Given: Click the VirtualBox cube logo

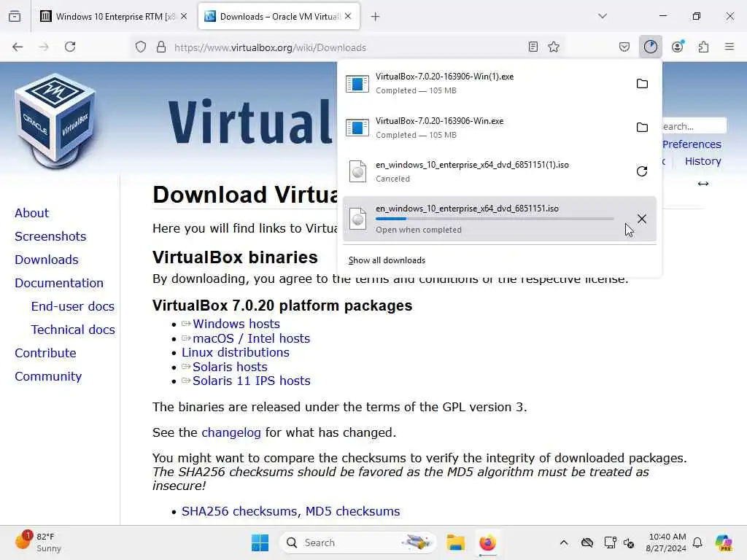Looking at the screenshot, I should point(55,122).
